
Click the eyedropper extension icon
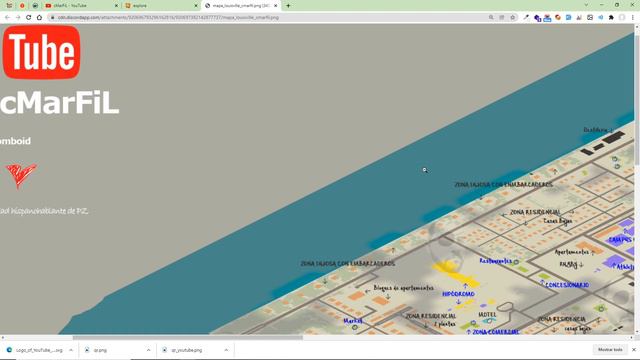(x=526, y=18)
